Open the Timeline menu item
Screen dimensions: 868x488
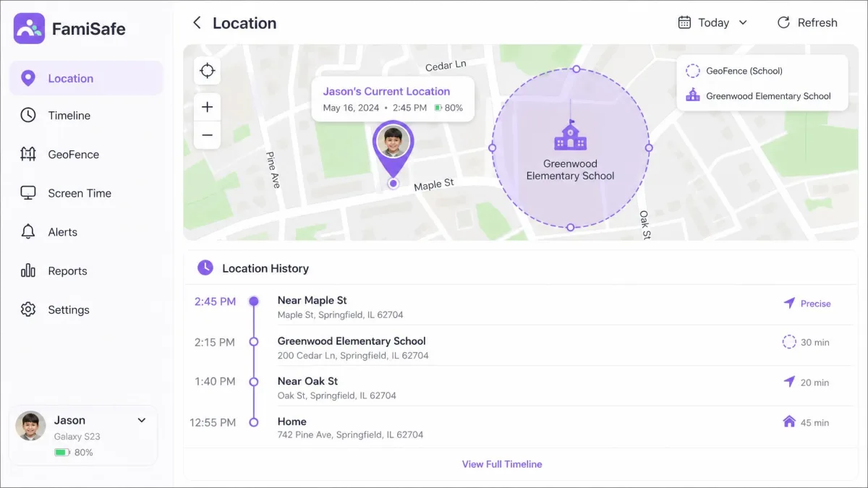click(86, 115)
